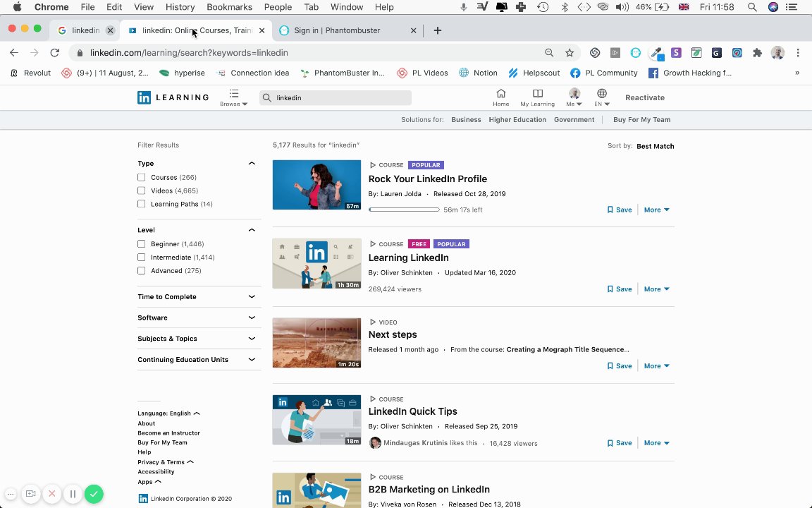Screen dimensions: 812x508
Task: Click the zoom magnifier in address bar
Action: click(x=550, y=52)
